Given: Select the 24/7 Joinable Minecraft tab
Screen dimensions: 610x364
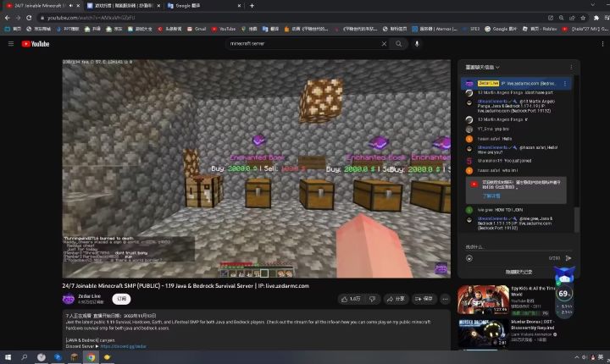Looking at the screenshot, I should click(43, 6).
